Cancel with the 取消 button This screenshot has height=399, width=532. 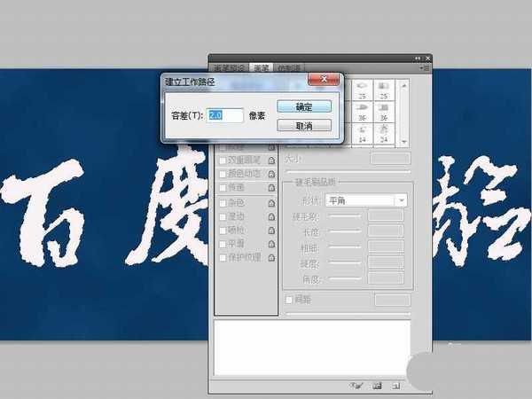tap(304, 126)
